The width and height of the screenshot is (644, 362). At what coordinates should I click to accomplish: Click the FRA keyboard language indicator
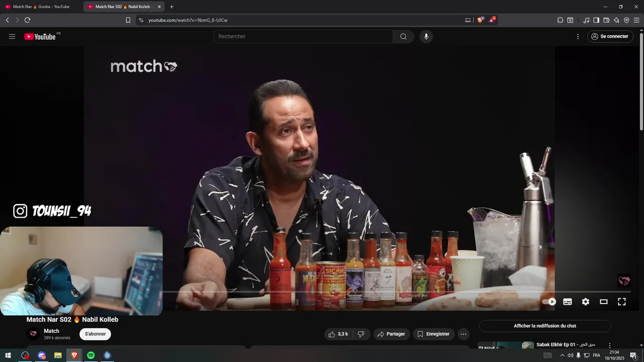596,355
